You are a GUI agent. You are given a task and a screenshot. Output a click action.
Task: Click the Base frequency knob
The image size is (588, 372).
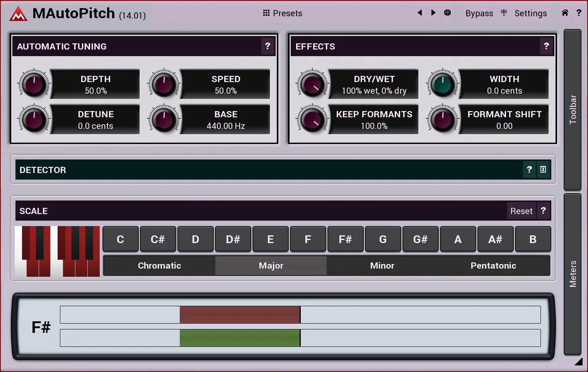tap(164, 119)
